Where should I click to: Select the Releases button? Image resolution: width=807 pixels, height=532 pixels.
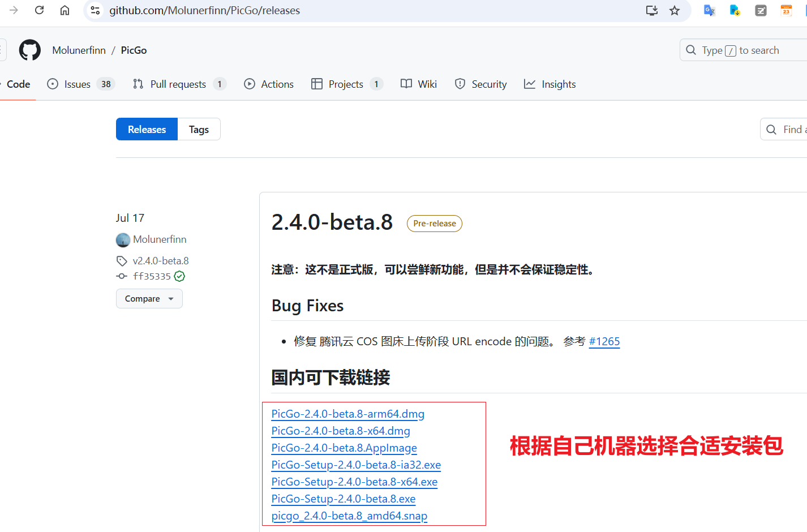(x=147, y=130)
